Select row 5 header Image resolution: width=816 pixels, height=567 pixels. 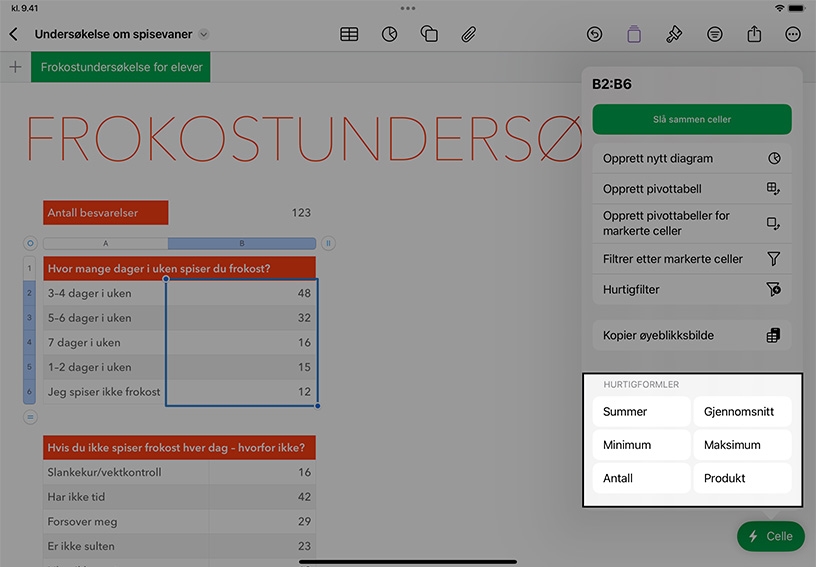click(30, 367)
